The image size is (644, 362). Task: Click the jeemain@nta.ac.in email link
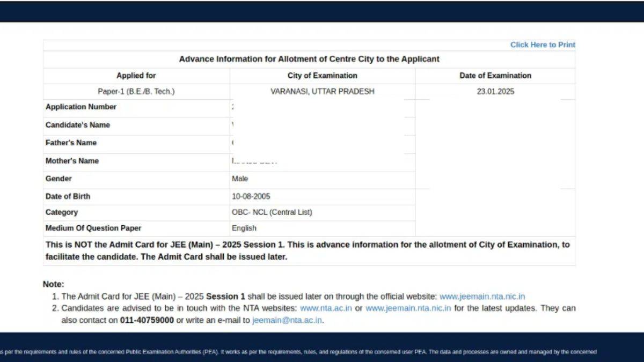[x=286, y=320]
